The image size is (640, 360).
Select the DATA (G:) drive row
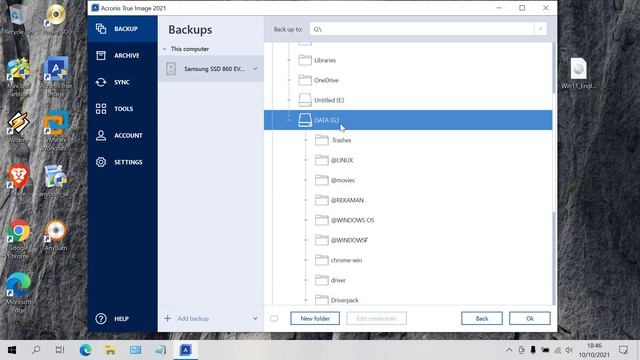click(408, 120)
